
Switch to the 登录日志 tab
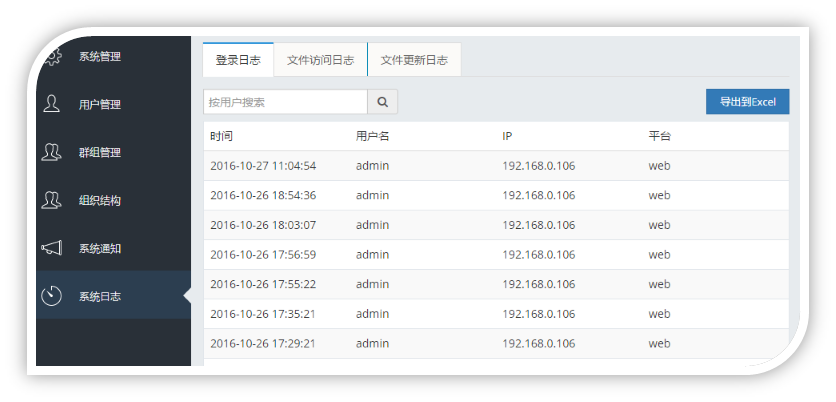238,60
